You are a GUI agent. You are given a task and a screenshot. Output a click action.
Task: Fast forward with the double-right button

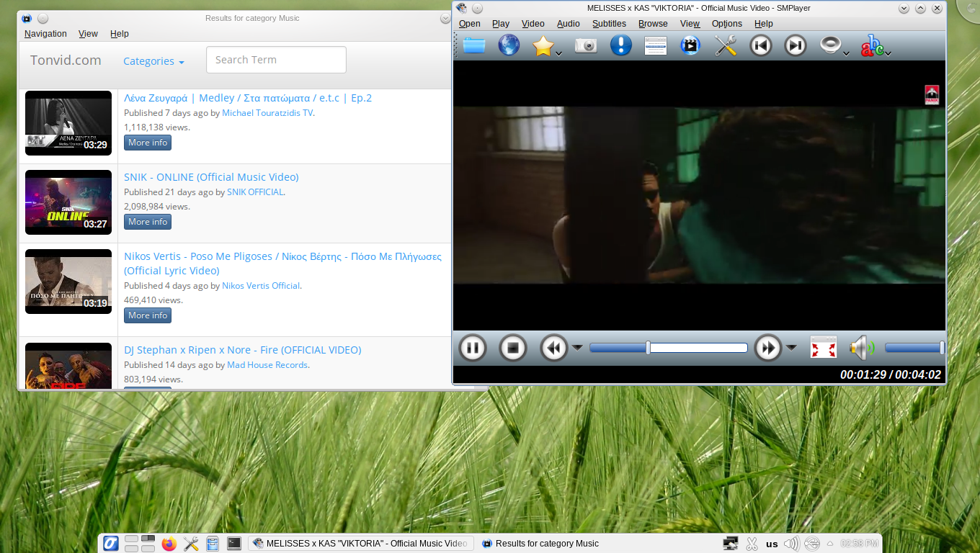pyautogui.click(x=768, y=349)
